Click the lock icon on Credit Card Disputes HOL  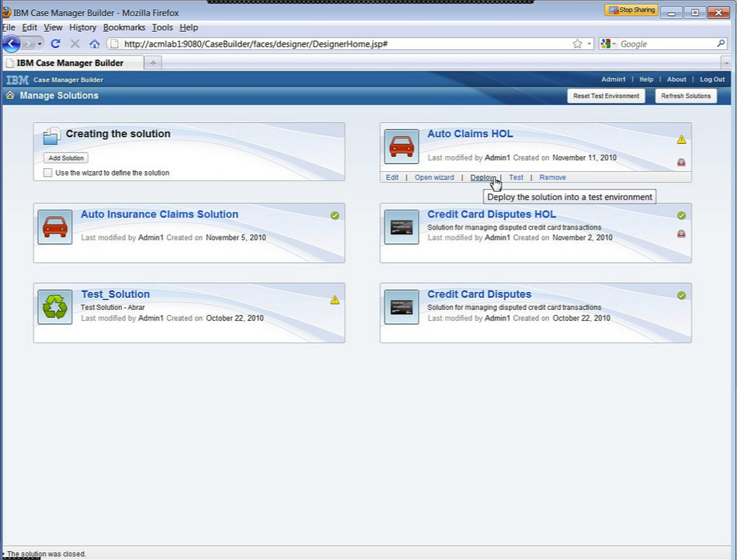click(x=681, y=233)
